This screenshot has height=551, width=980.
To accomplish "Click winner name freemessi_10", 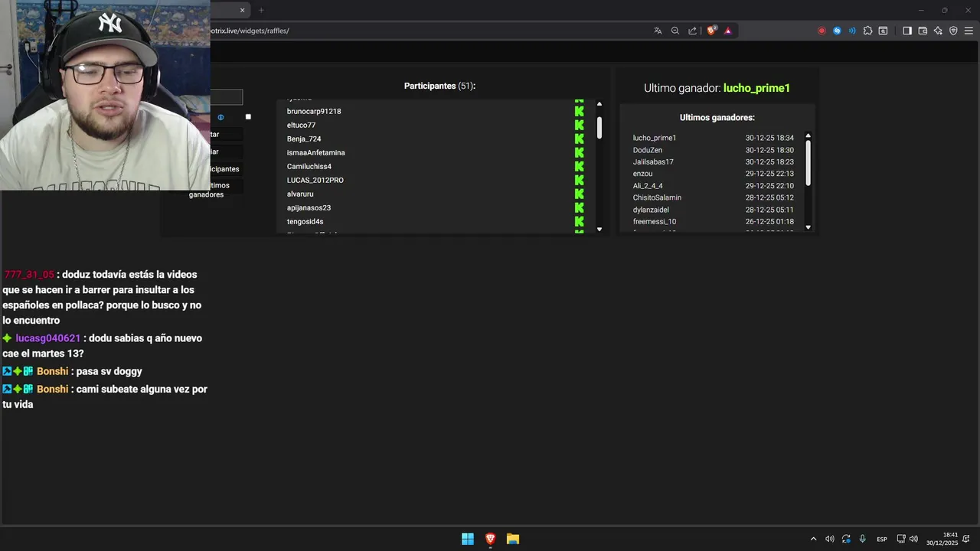I will (655, 221).
